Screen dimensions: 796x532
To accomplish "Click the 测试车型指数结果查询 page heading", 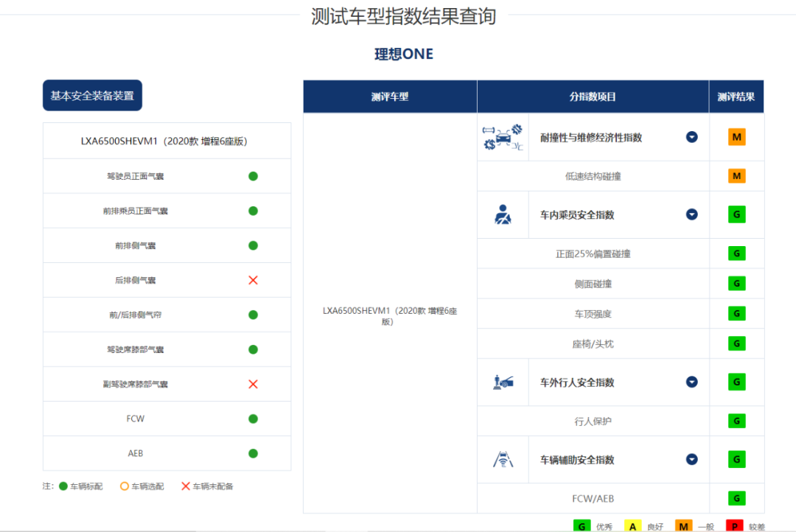I will click(x=404, y=16).
